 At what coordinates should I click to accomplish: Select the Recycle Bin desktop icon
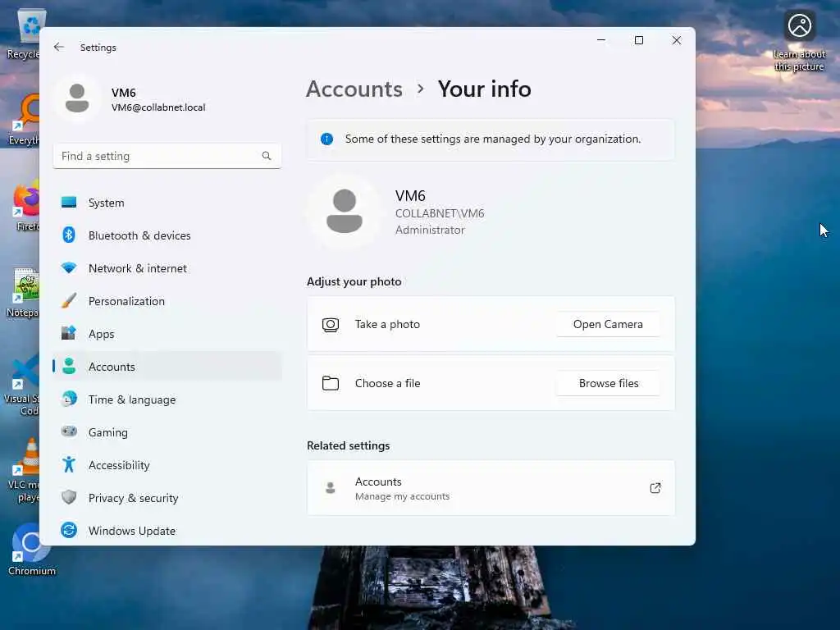pos(24,34)
